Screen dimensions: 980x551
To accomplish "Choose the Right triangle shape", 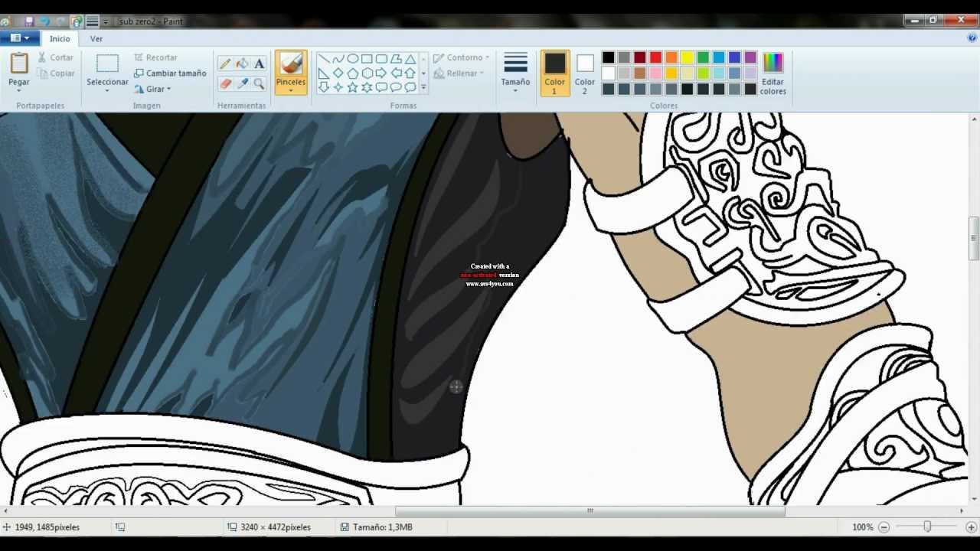I will (323, 73).
